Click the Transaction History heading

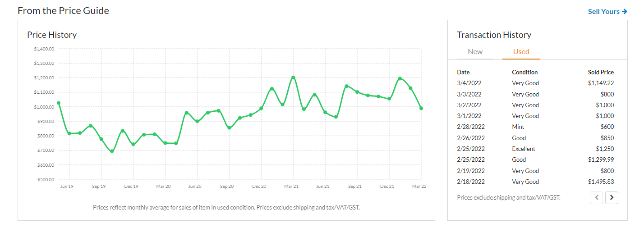click(494, 35)
